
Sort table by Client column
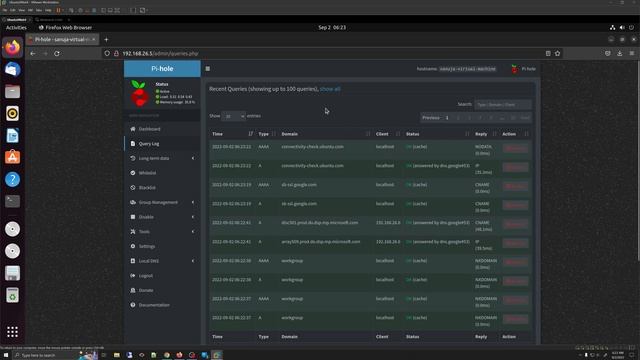click(388, 134)
